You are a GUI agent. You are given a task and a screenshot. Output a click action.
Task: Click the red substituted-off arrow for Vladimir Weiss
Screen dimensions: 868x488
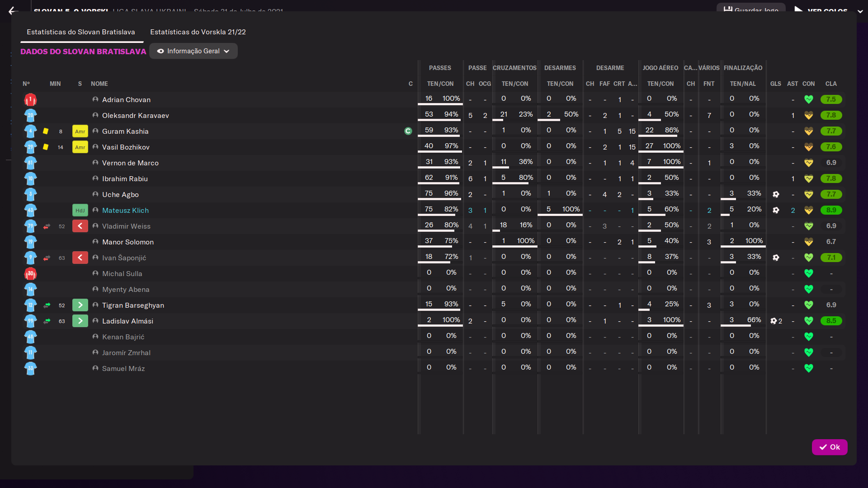[80, 226]
